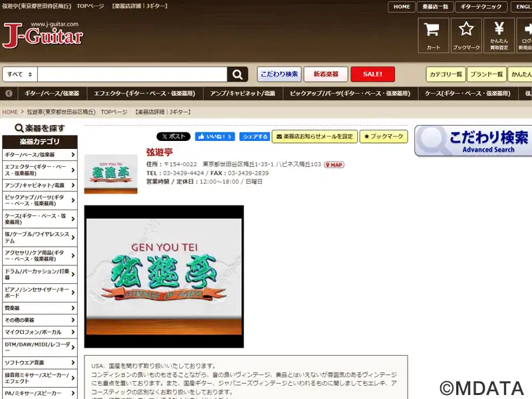Expand ソフトウエア音源 sidebar category
Screen dimensions: 532x399
click(x=40, y=362)
